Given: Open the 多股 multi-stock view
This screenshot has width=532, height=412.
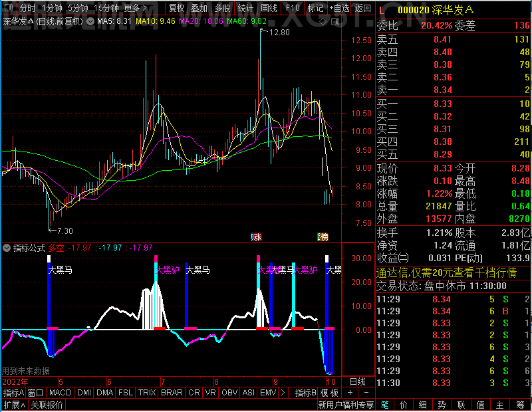Looking at the screenshot, I should [222, 8].
